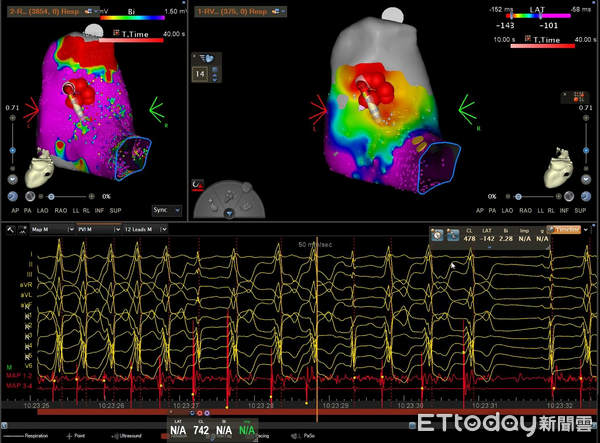Toggle the globe transparency button in the left map view
Screen dimensions: 600x443
click(30, 196)
